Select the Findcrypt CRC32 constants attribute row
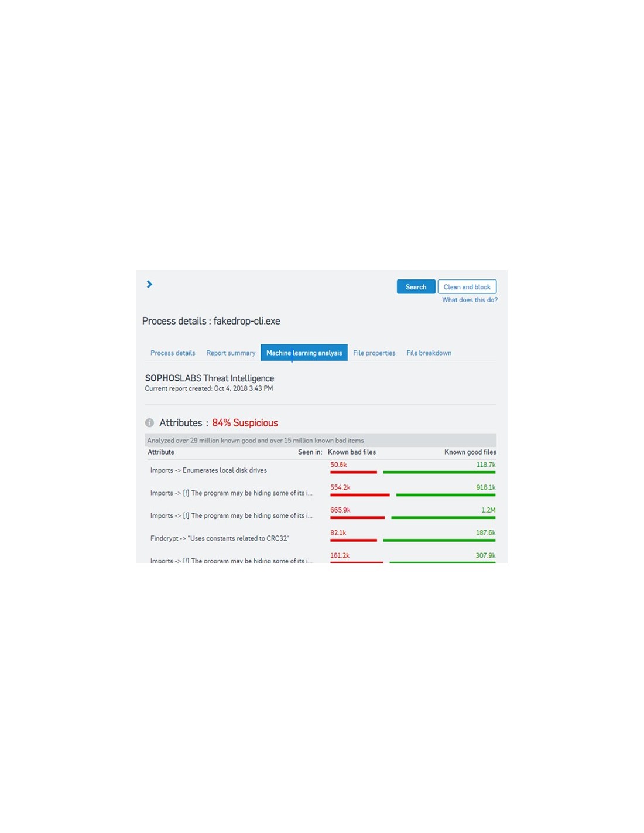644x833 pixels. click(220, 538)
